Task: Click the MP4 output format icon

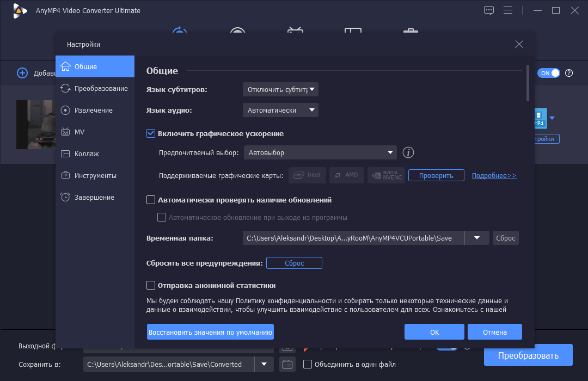Action: point(540,118)
